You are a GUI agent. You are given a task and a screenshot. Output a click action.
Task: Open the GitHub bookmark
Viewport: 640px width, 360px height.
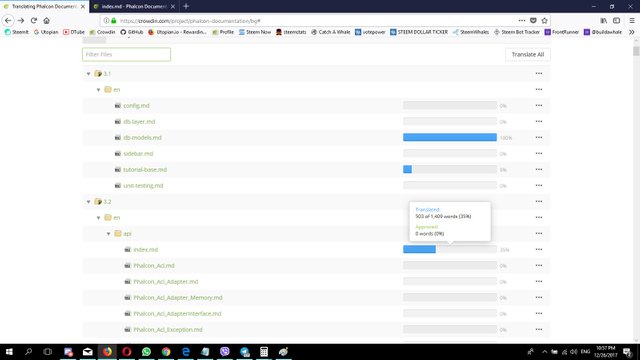point(131,32)
